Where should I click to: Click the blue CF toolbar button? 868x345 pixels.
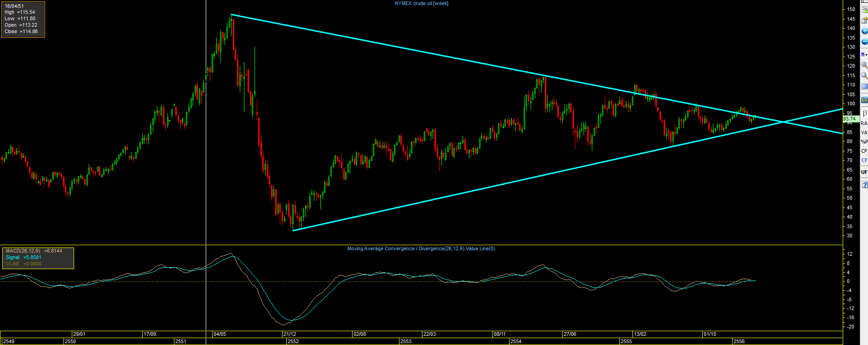864,160
